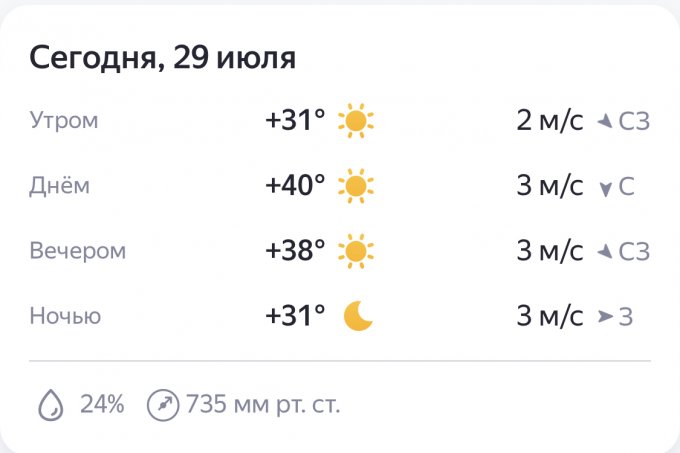
Task: Click the +38° evening temperature
Action: coord(295,251)
